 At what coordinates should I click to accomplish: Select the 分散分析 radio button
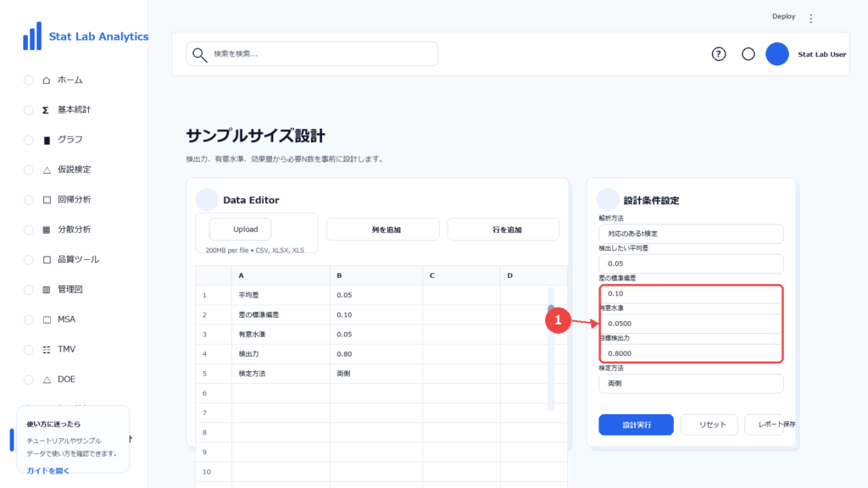click(x=28, y=230)
